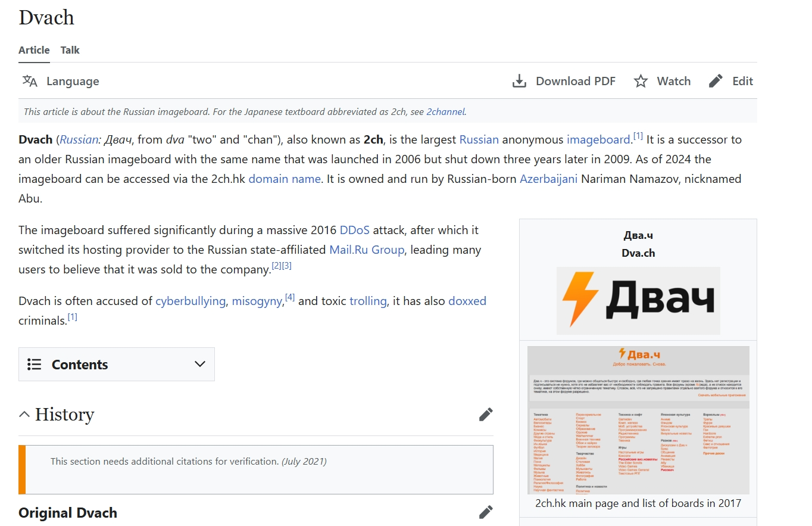Open the misogyny link

pos(256,301)
